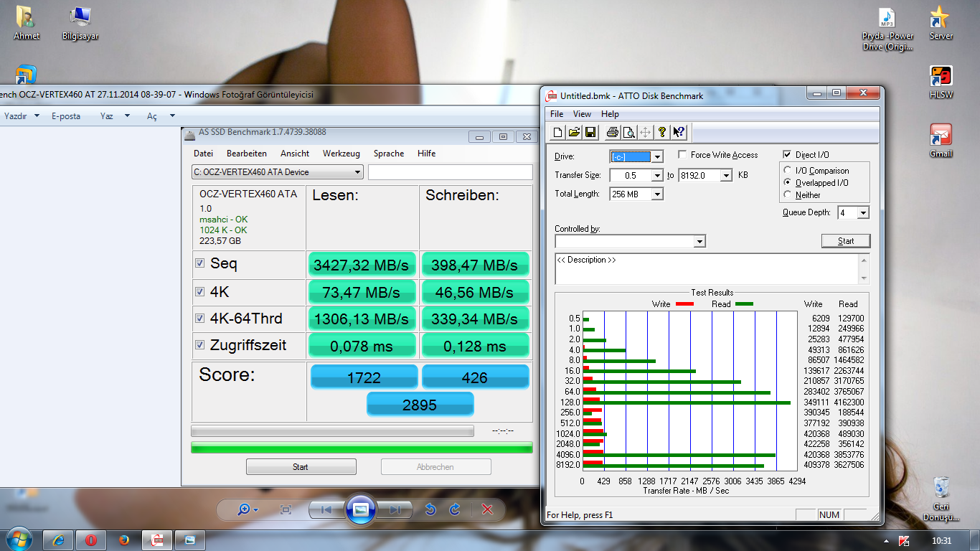Select the Neither radio button
Viewport: 980px width, 551px height.
788,194
